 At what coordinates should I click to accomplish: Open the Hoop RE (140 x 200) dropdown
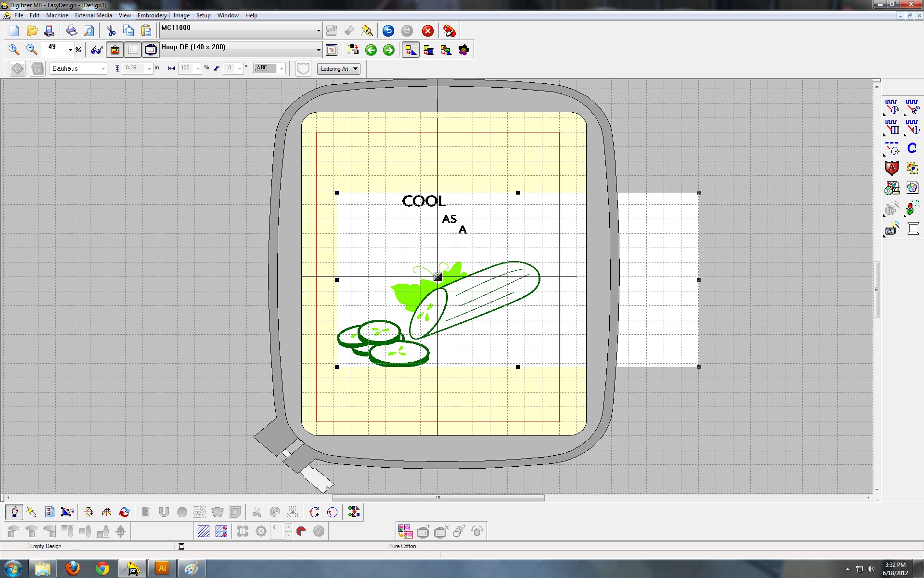(x=318, y=50)
